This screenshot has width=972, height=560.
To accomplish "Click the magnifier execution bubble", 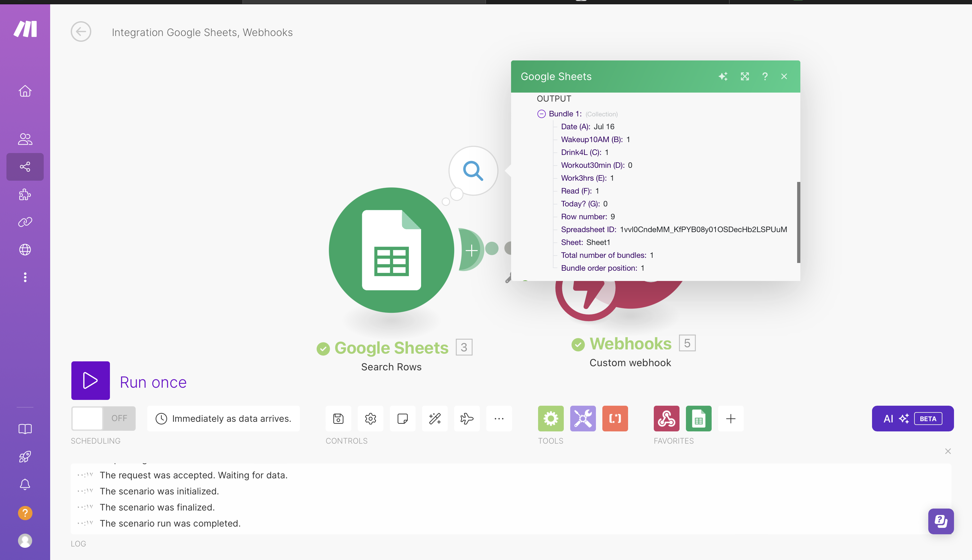I will click(x=473, y=170).
